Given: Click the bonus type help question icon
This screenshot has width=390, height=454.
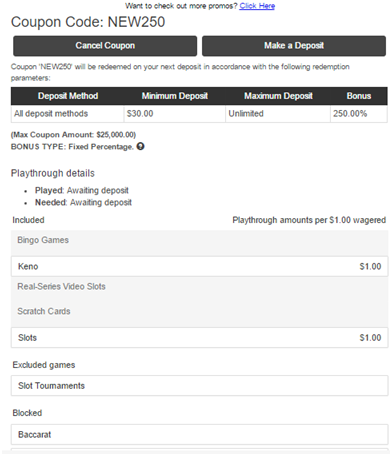Looking at the screenshot, I should tap(141, 146).
